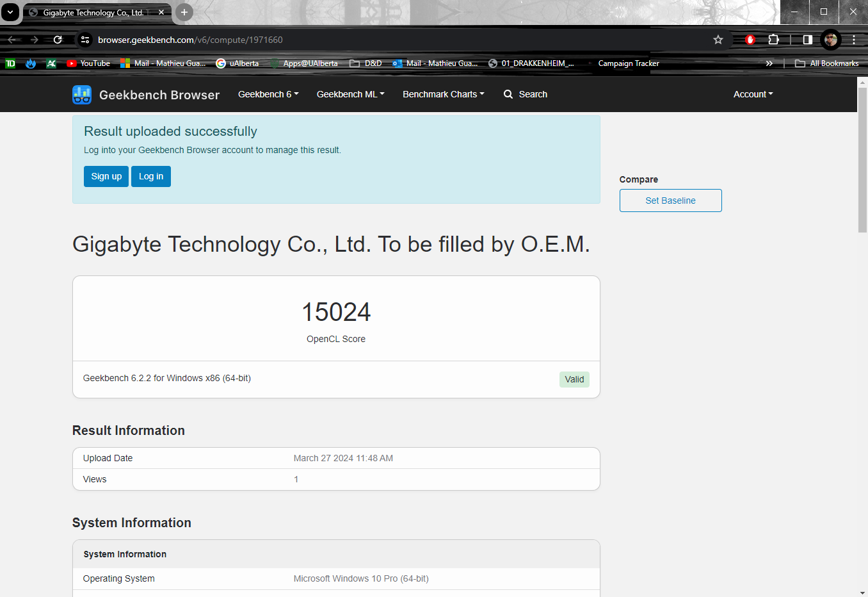Expand the Account menu
868x597 pixels.
point(753,94)
